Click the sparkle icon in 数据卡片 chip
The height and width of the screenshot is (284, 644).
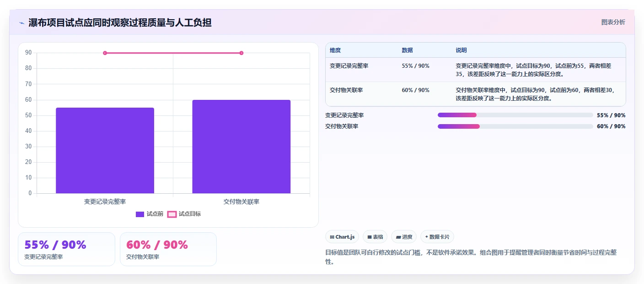(426, 237)
